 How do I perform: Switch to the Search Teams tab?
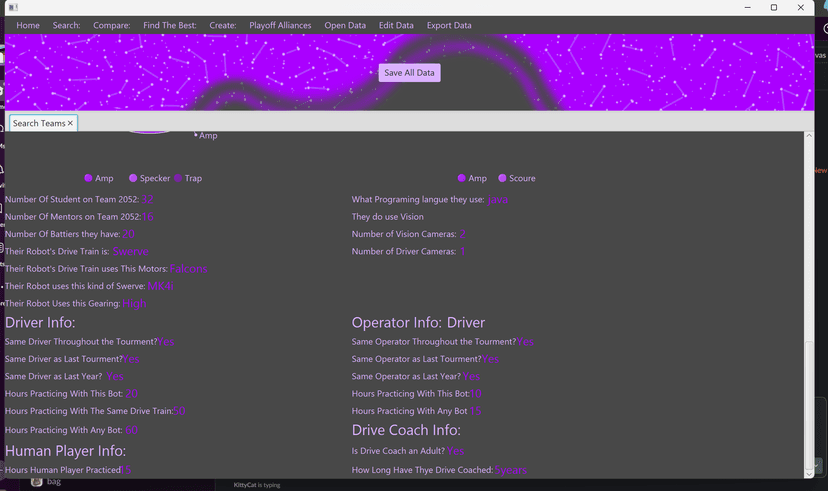coord(39,123)
